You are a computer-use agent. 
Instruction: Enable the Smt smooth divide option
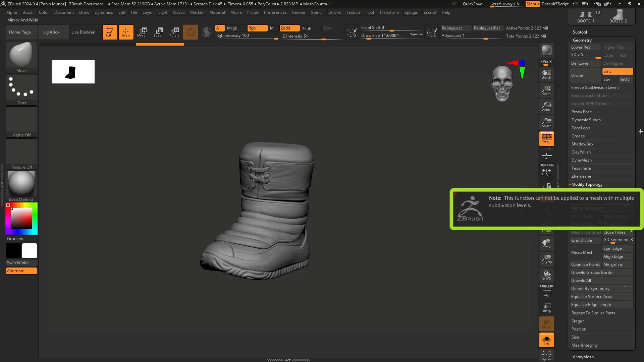pyautogui.click(x=618, y=71)
